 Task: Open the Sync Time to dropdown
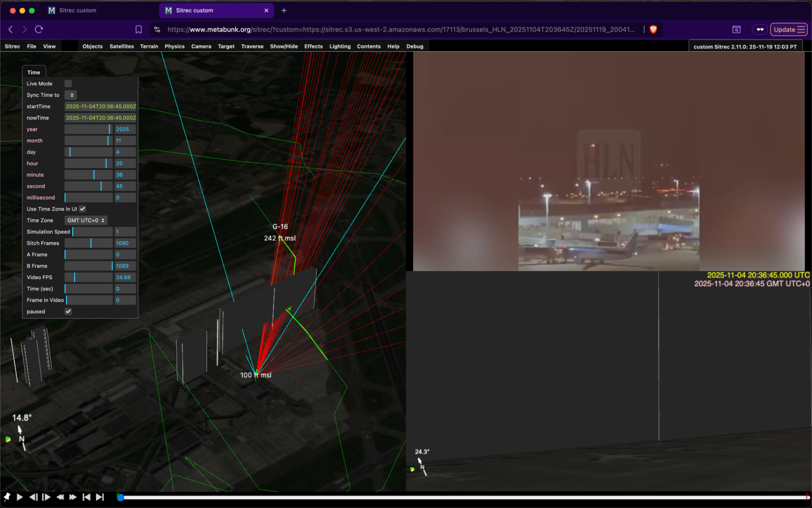[71, 95]
